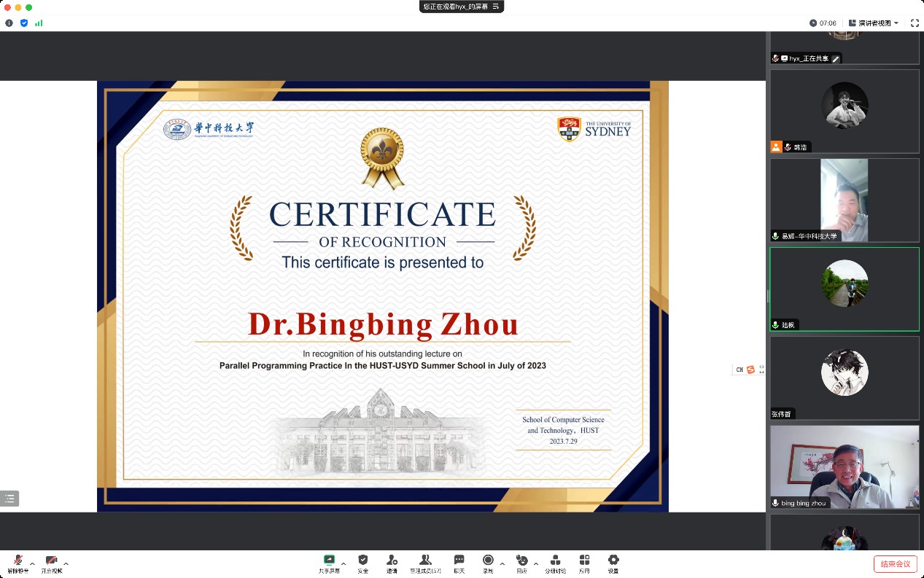
Task: Click the red End Meeting button
Action: [x=895, y=564]
